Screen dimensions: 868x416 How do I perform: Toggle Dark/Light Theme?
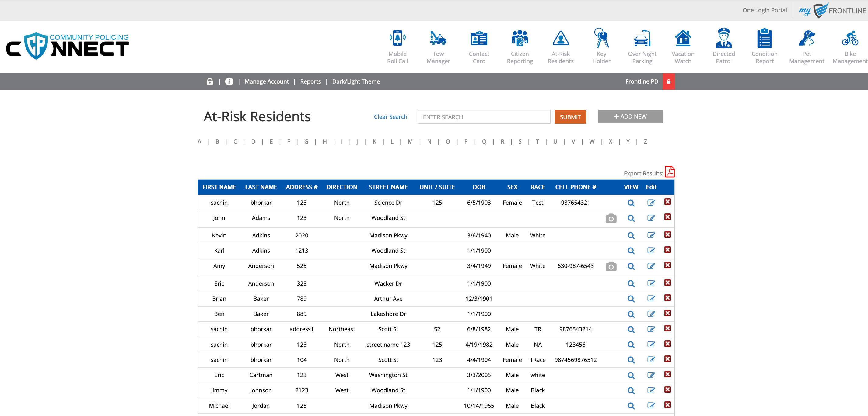click(355, 81)
